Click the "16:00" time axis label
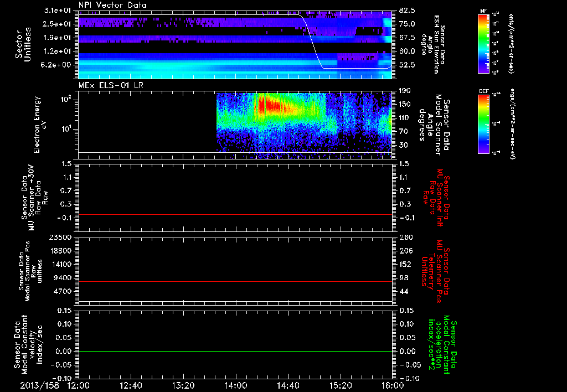567x392 pixels. [x=393, y=385]
